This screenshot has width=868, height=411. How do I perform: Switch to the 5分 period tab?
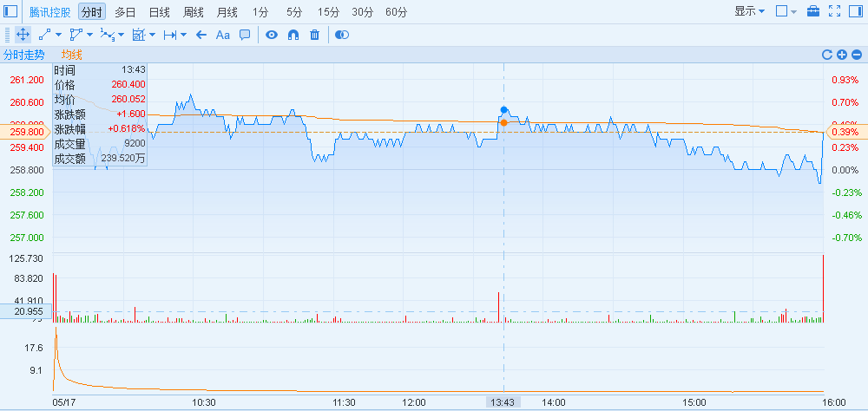tap(294, 12)
